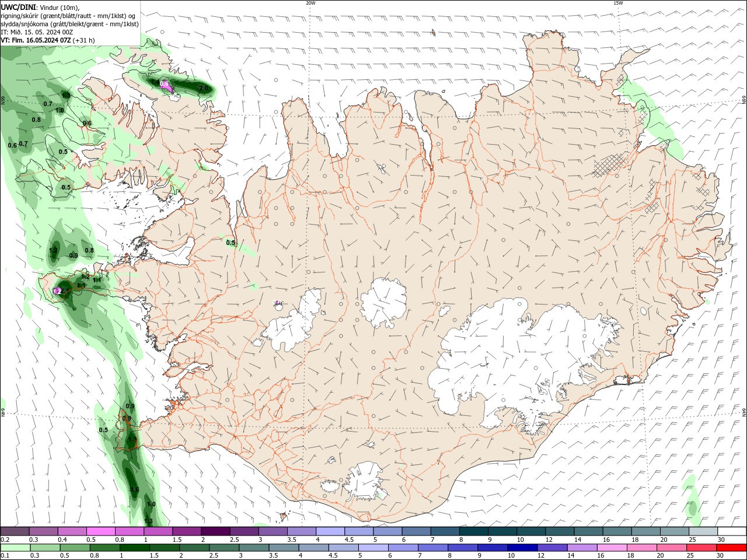Click the 'VT: Fim. 16.05.2024 07Z' valid time

click(36, 40)
